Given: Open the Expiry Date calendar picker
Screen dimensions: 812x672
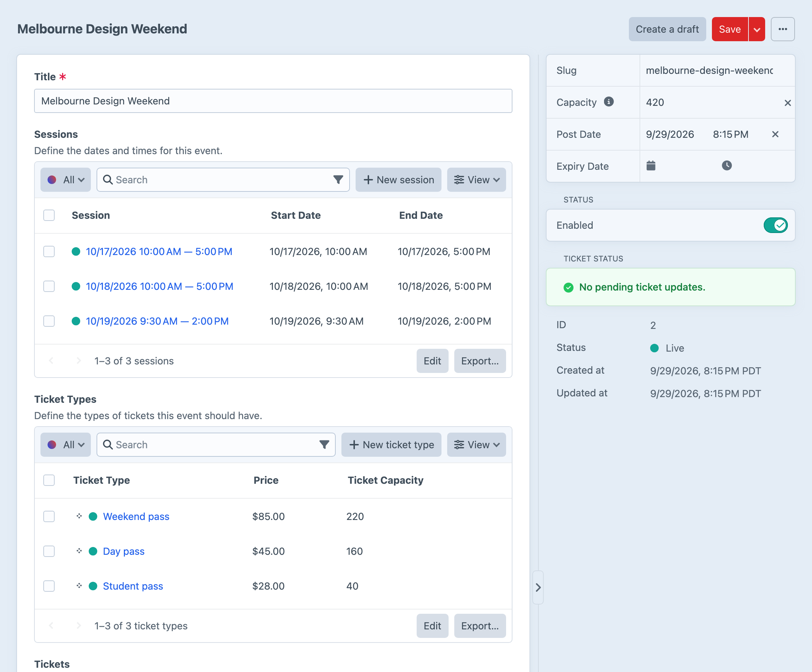Looking at the screenshot, I should tap(651, 166).
